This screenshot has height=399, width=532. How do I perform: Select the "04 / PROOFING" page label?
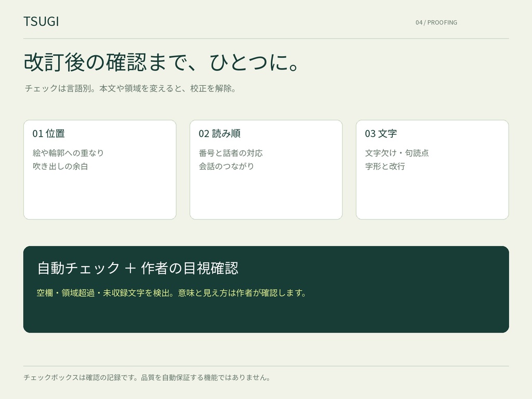click(x=436, y=22)
